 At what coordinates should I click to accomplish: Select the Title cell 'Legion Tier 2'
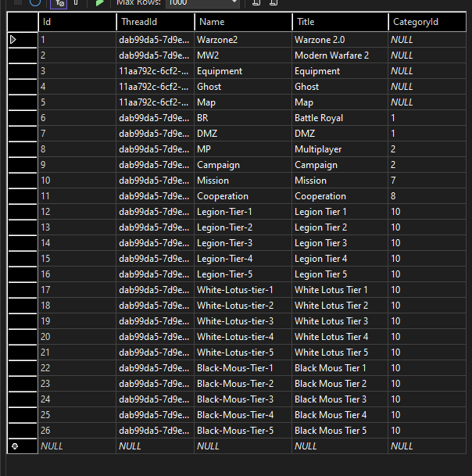[340, 227]
